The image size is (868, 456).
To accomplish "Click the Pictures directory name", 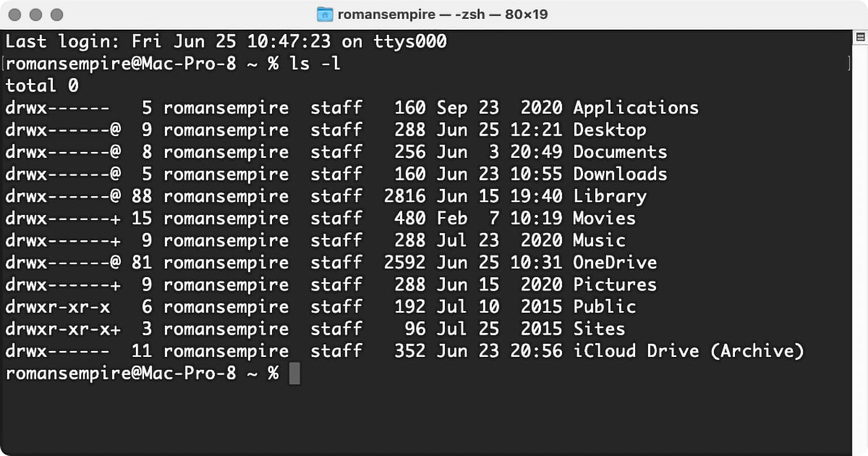I will 615,284.
